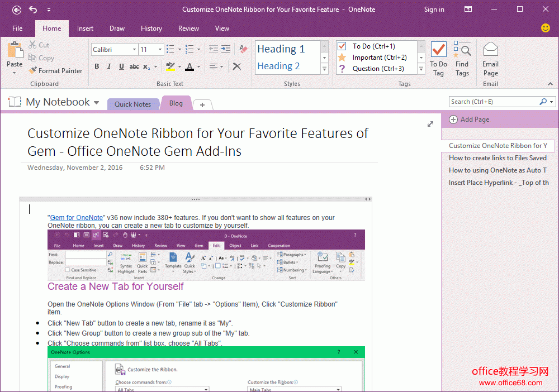This screenshot has height=392, width=559.
Task: Open highlight color picker arrow
Action: tap(179, 66)
